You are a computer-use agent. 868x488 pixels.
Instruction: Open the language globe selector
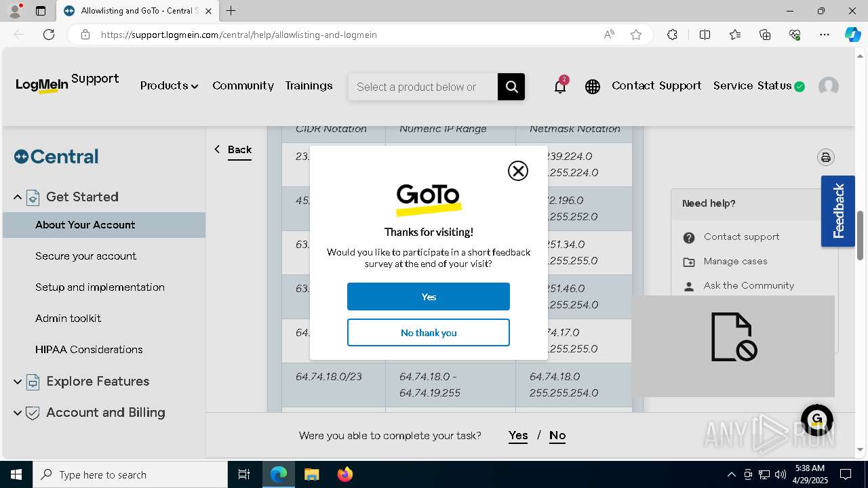click(x=593, y=87)
